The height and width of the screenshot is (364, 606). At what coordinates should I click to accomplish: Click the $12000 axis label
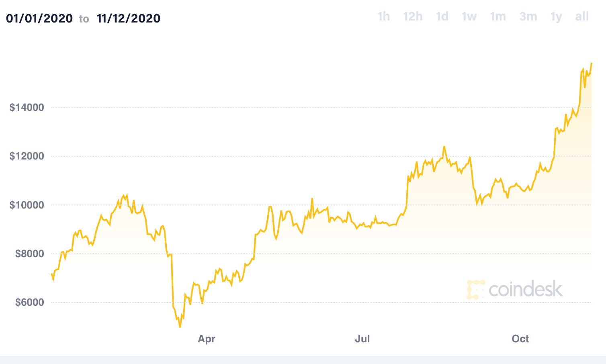[27, 156]
